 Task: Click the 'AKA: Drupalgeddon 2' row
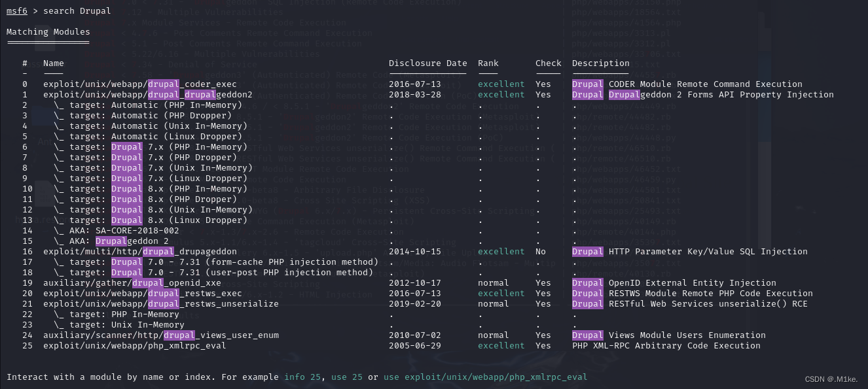click(111, 241)
